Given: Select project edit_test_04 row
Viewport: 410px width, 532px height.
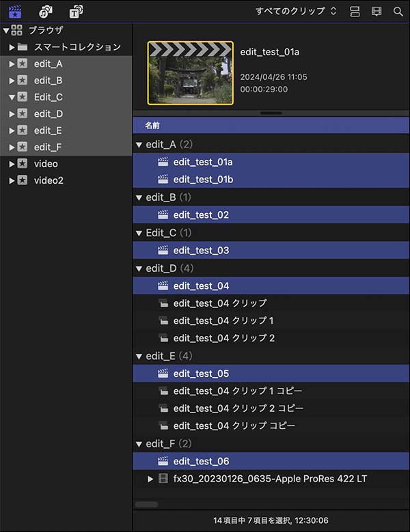Looking at the screenshot, I should pyautogui.click(x=271, y=285).
